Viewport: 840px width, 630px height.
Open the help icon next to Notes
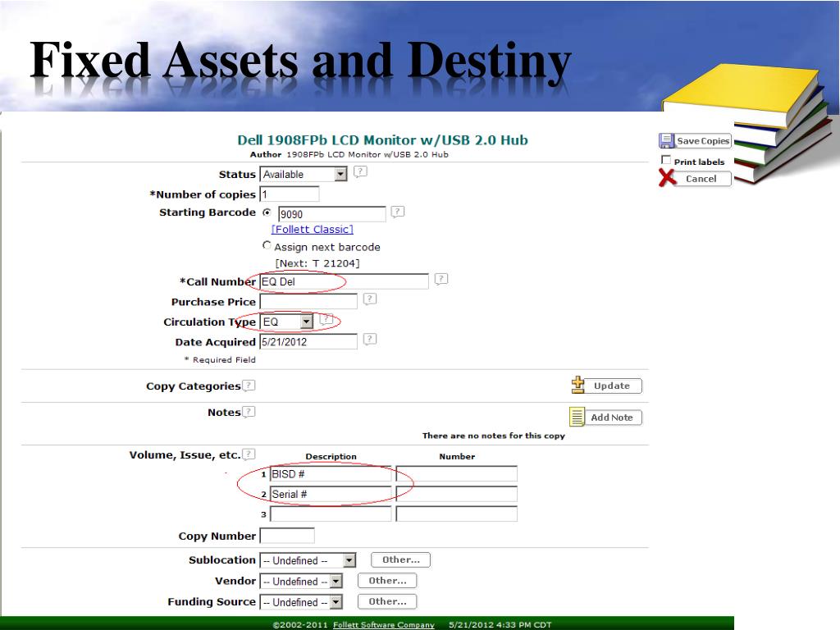[249, 412]
